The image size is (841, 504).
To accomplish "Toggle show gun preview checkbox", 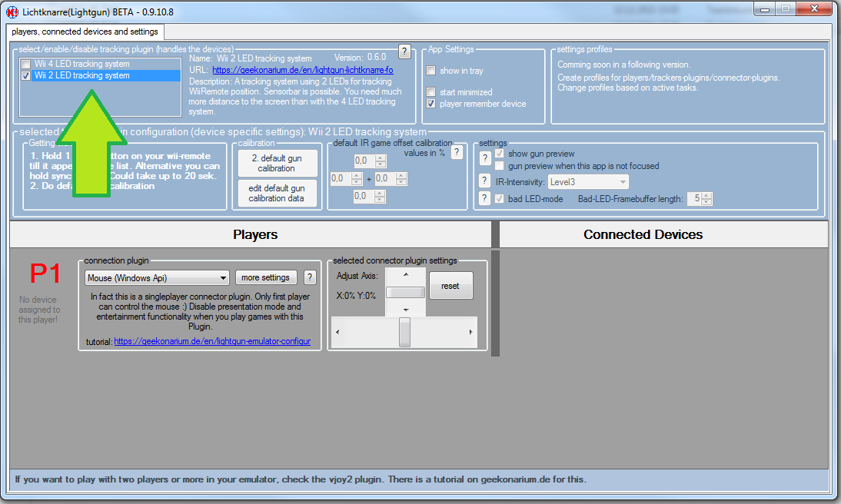I will [x=500, y=154].
